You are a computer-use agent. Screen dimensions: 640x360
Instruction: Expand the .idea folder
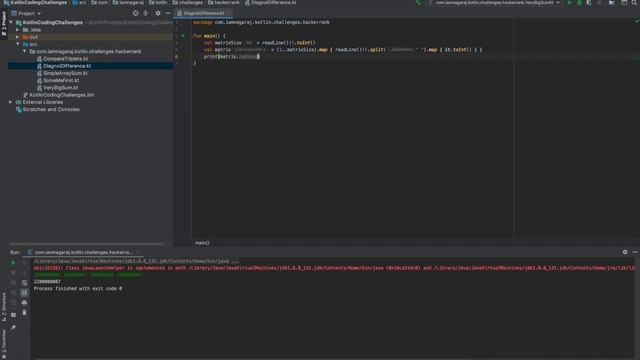tap(18, 30)
